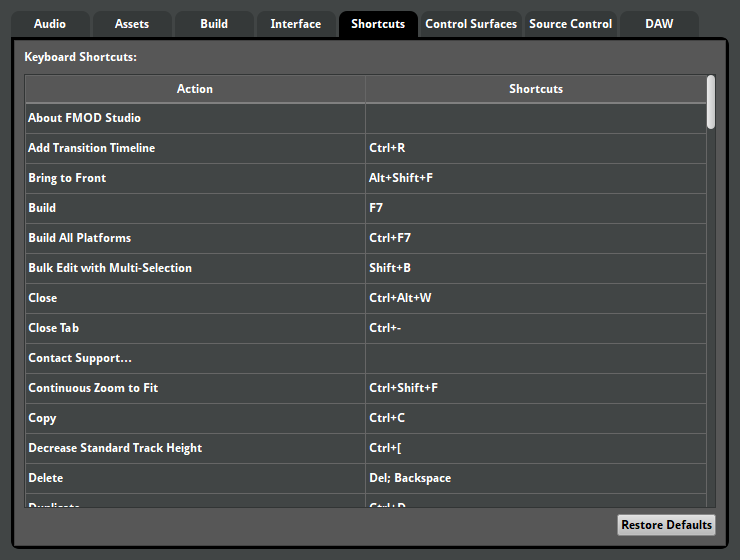Select the Build action row
The height and width of the screenshot is (560, 740).
[x=195, y=208]
